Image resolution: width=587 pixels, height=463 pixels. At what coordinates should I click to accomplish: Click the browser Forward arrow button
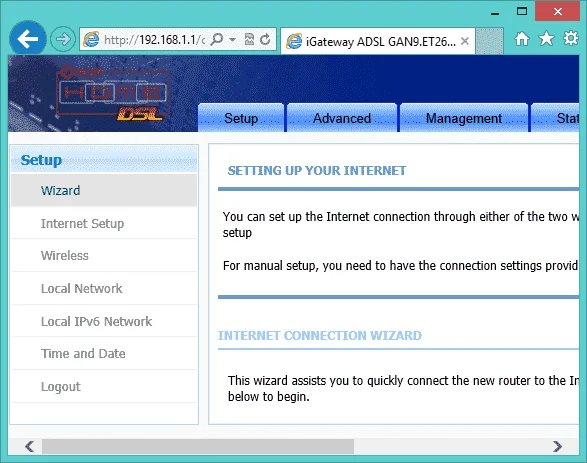[x=63, y=39]
